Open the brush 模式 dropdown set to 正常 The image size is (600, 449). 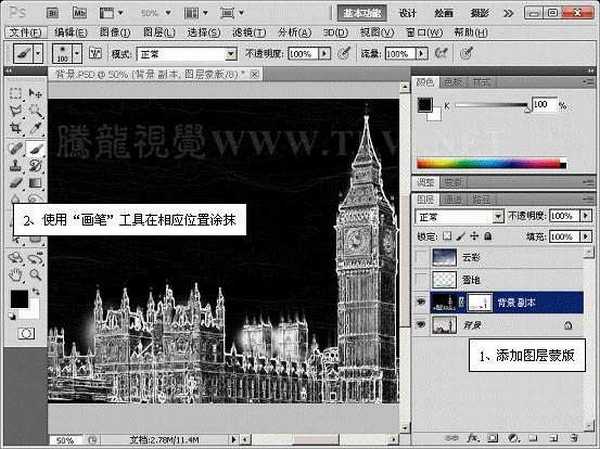173,52
